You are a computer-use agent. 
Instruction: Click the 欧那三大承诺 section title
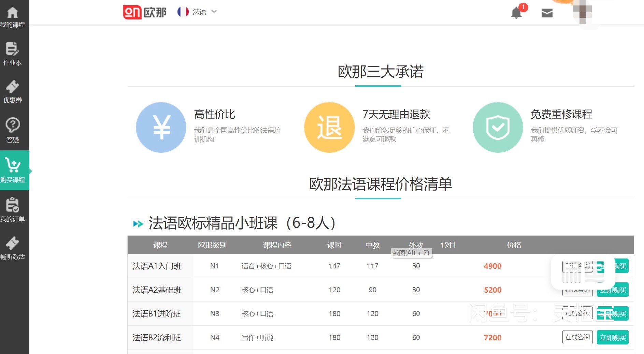pos(381,72)
